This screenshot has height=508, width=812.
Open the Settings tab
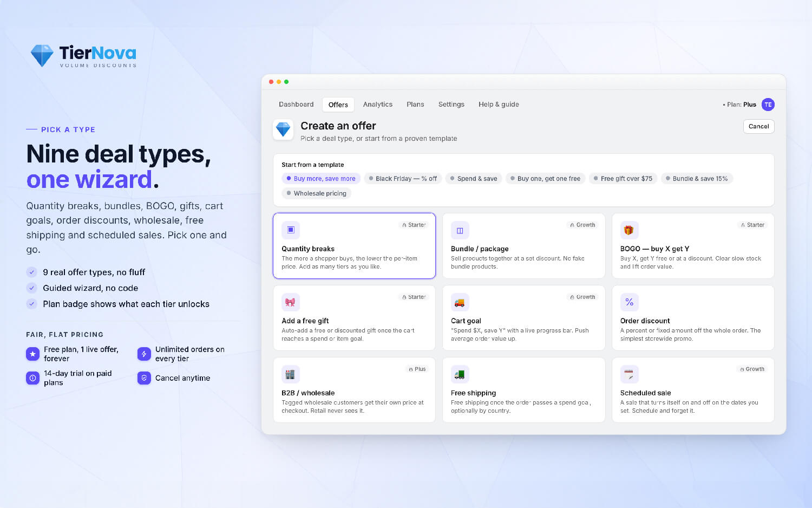(x=451, y=105)
